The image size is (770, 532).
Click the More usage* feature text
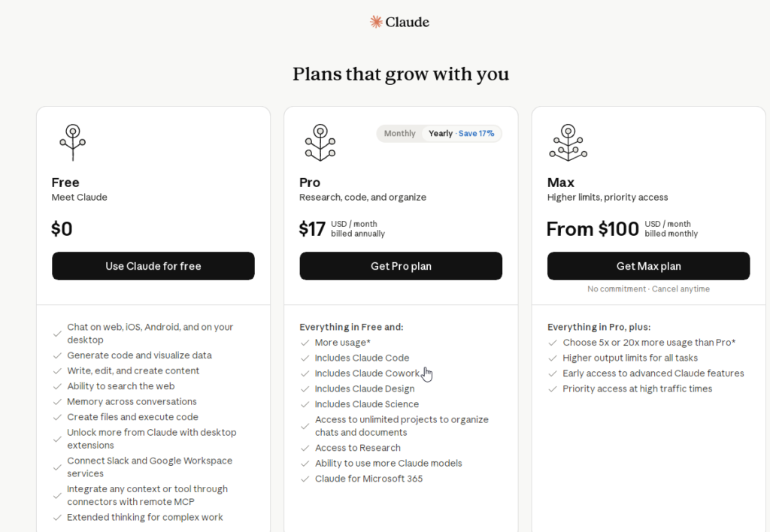pos(343,343)
